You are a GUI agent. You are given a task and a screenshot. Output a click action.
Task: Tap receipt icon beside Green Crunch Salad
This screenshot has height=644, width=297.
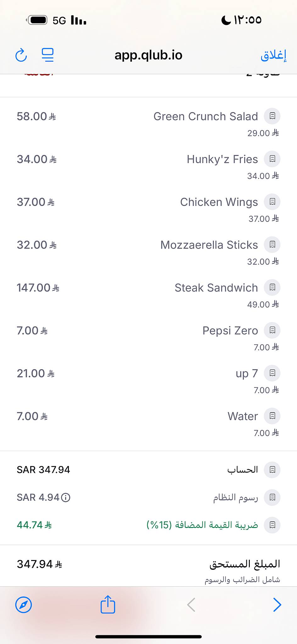272,116
